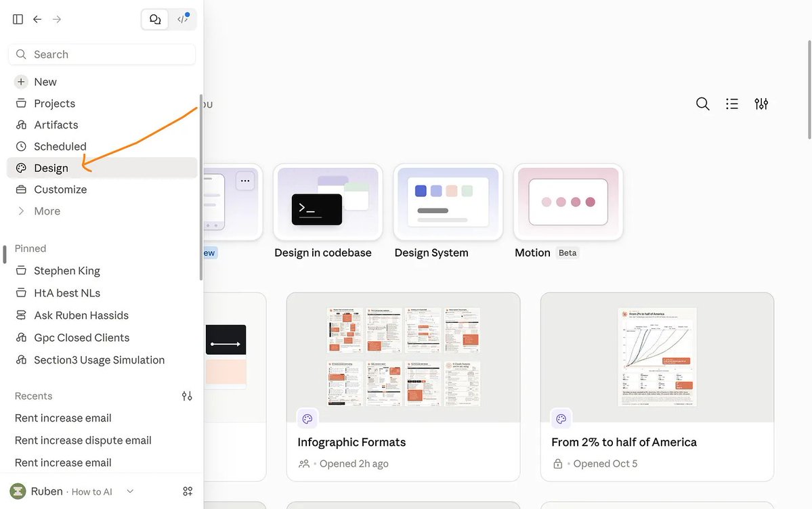Open Projects in the sidebar
This screenshot has width=812, height=509.
102,104
